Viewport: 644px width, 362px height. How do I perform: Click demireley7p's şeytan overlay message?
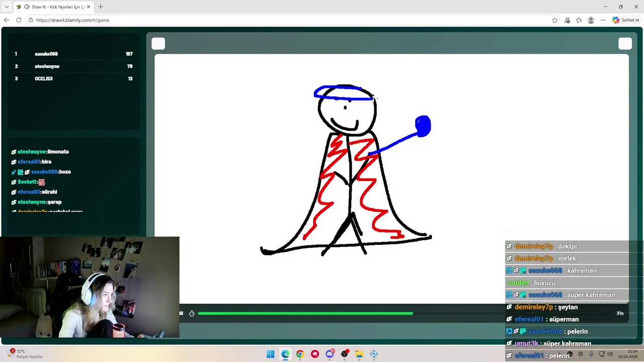click(542, 307)
